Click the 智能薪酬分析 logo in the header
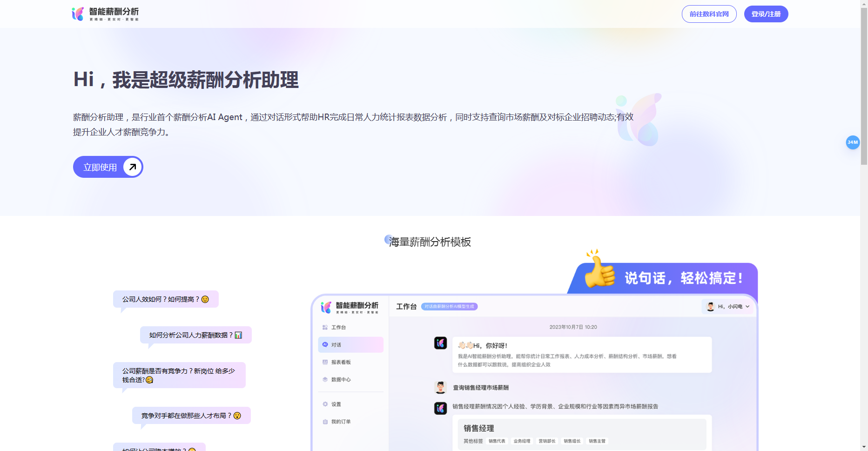868x451 pixels. click(x=105, y=14)
